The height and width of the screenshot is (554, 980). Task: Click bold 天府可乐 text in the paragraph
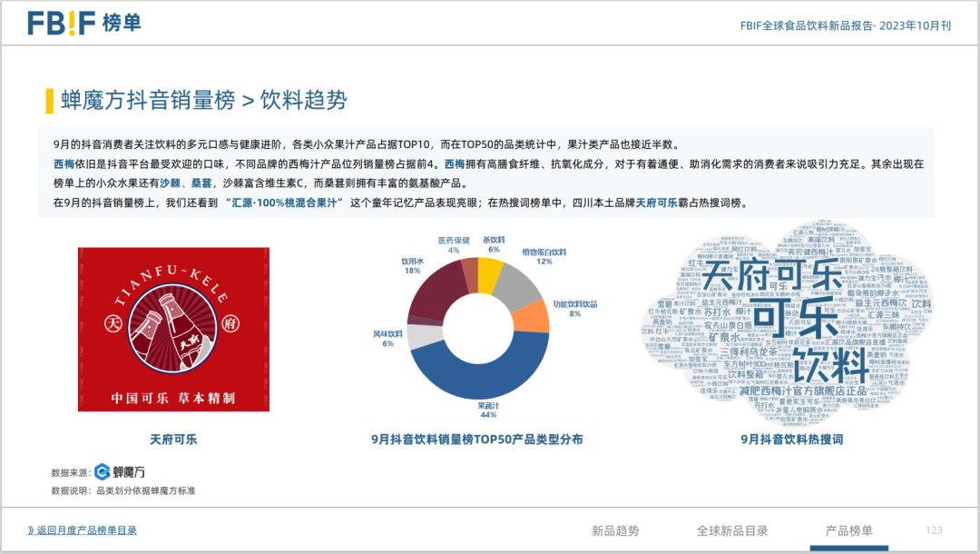point(656,203)
